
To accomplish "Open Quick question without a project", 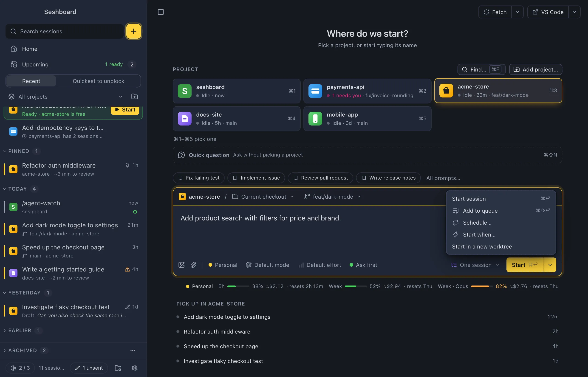I will pos(367,155).
